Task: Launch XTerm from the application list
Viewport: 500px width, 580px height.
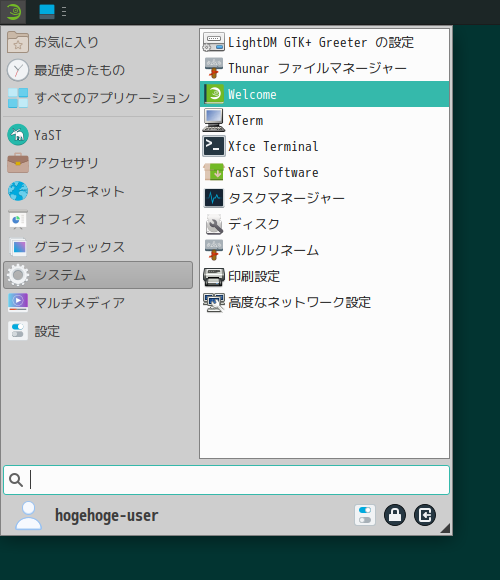Action: pos(324,120)
